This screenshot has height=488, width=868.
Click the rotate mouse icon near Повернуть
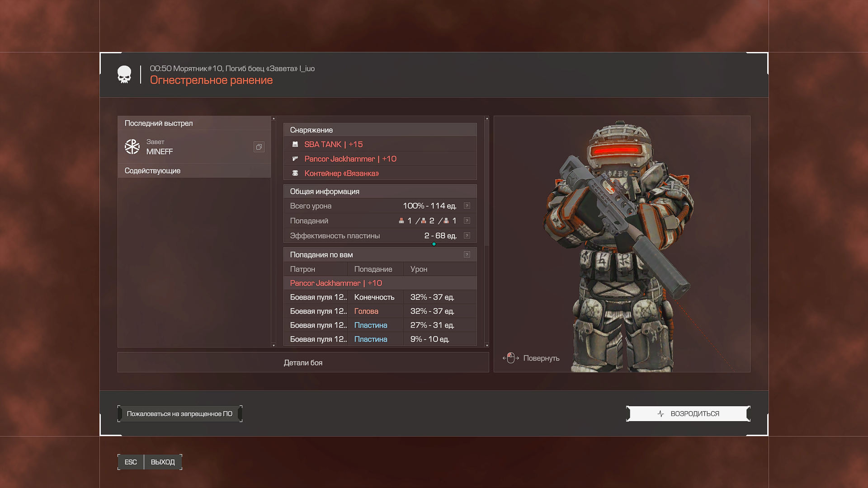511,358
